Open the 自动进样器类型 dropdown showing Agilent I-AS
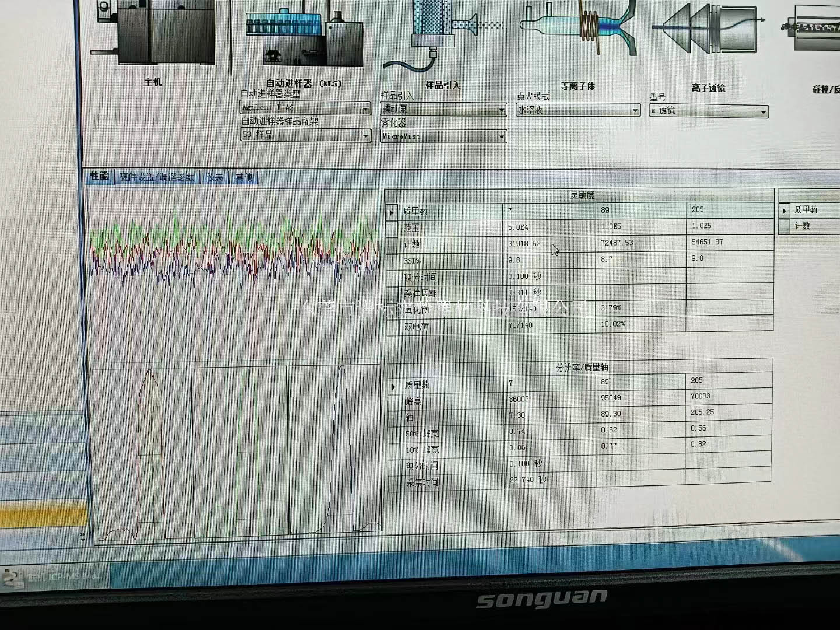 click(x=365, y=108)
